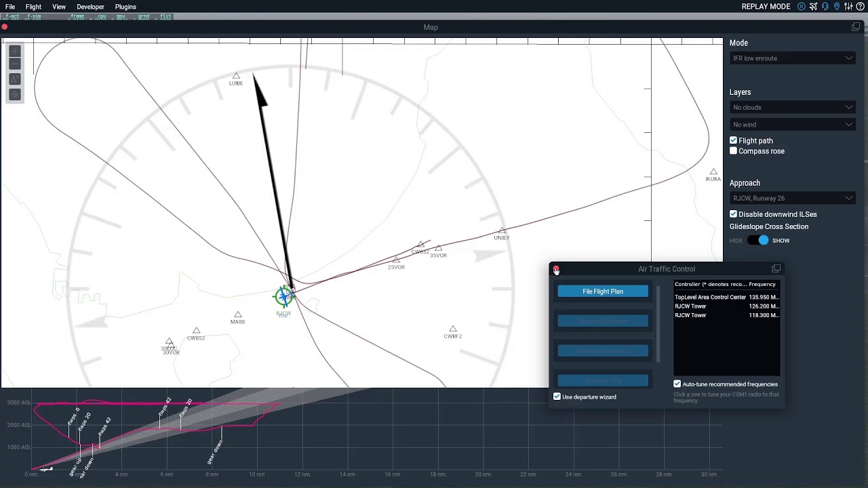Click the greyed button below File Flight Plan

click(603, 321)
